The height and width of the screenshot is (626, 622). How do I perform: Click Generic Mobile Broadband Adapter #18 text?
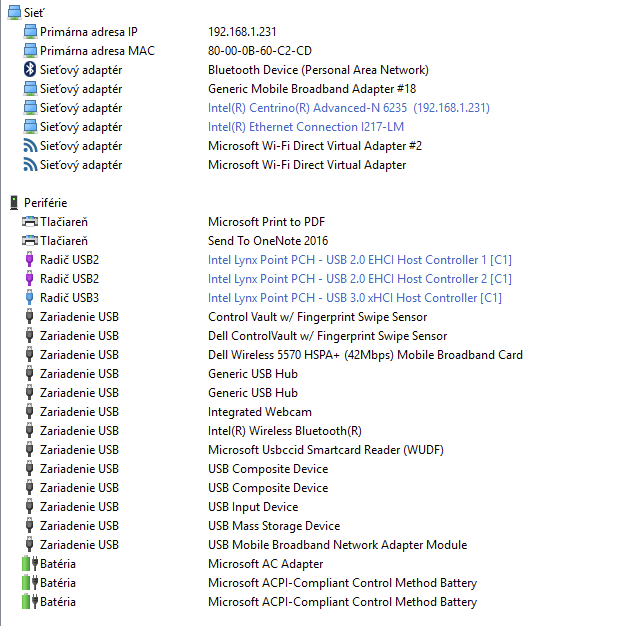coord(312,89)
